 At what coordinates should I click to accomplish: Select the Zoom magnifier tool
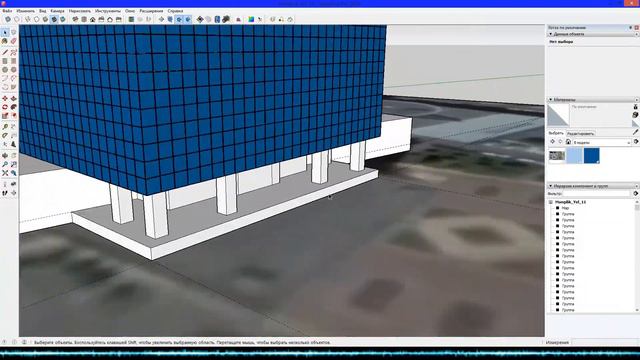pyautogui.click(x=5, y=164)
